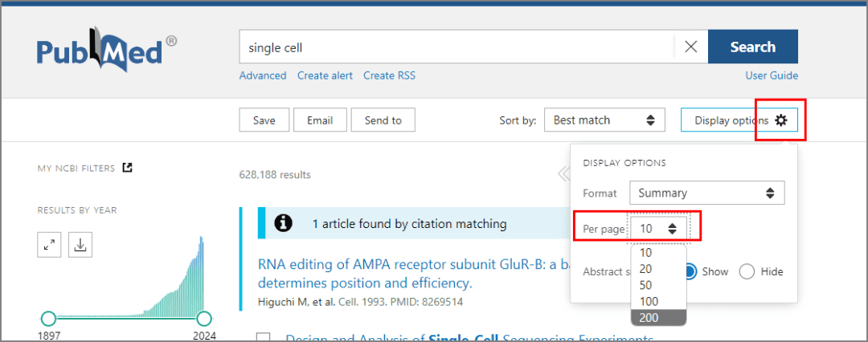Open the Format Summary dropdown
Image resolution: width=868 pixels, height=342 pixels.
point(706,193)
